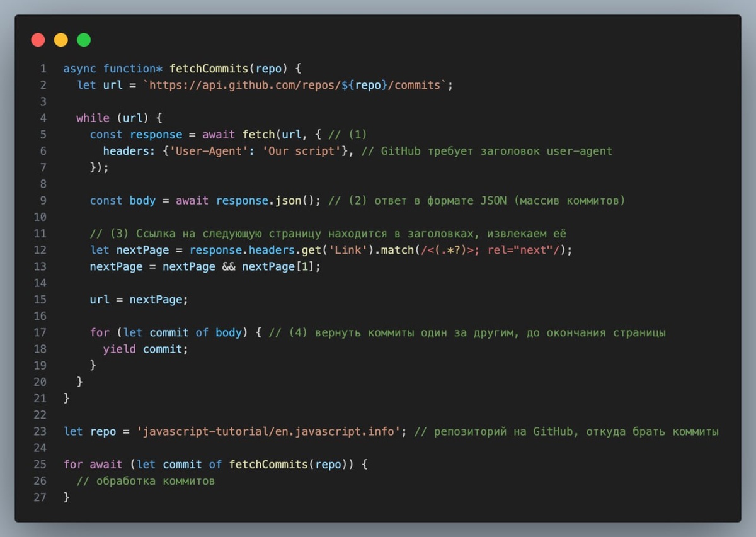Click 'url = nextPage;' statement on line 15

[139, 300]
